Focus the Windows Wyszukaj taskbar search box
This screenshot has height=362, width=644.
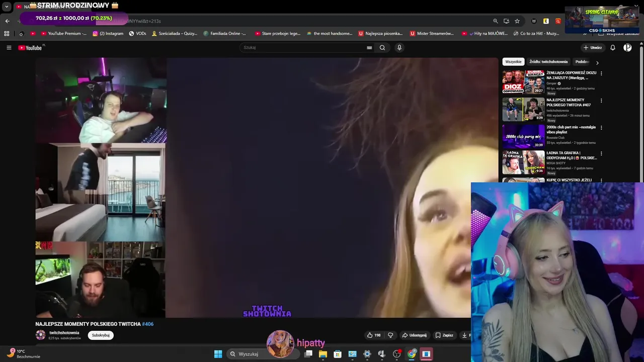click(x=262, y=354)
